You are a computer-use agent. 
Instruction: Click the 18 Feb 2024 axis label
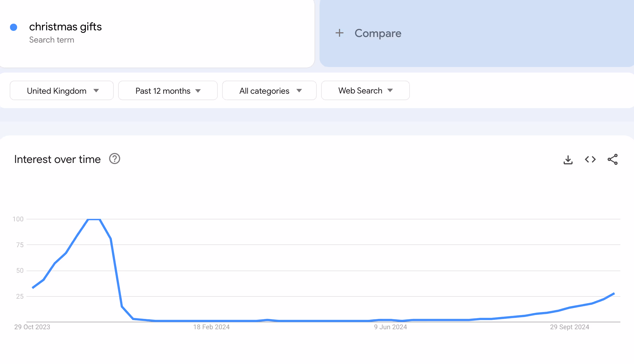click(211, 327)
